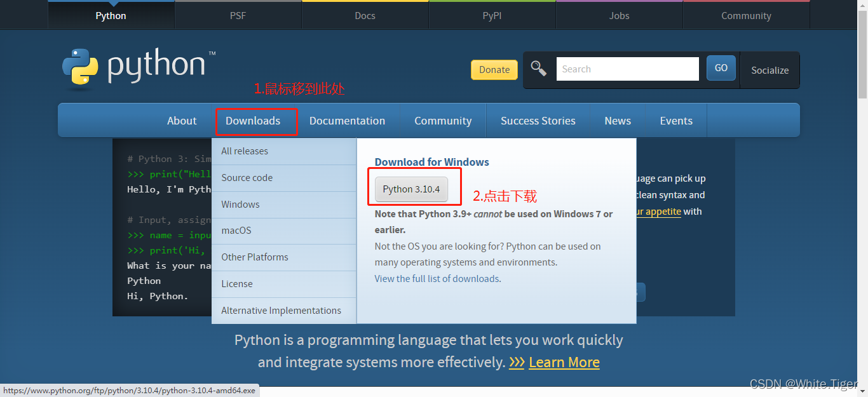Open the Docs top tab
This screenshot has height=397, width=868.
[x=365, y=15]
